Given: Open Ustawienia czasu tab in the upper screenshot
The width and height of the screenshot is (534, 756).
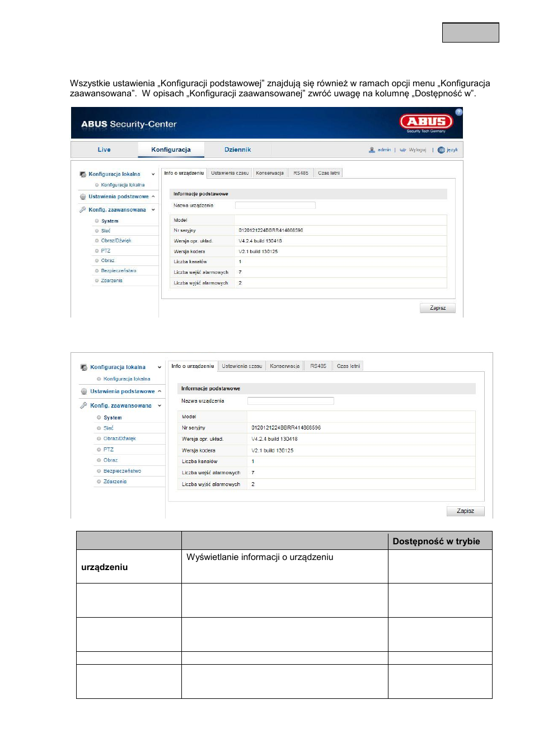Looking at the screenshot, I should [x=230, y=173].
